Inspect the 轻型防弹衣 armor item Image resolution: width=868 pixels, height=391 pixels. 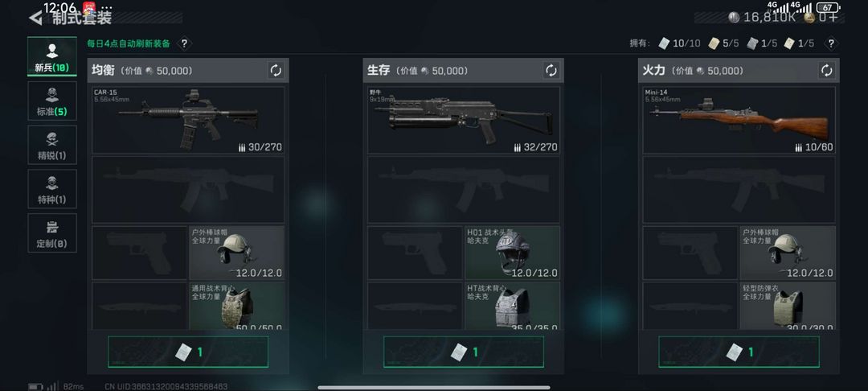(788, 306)
